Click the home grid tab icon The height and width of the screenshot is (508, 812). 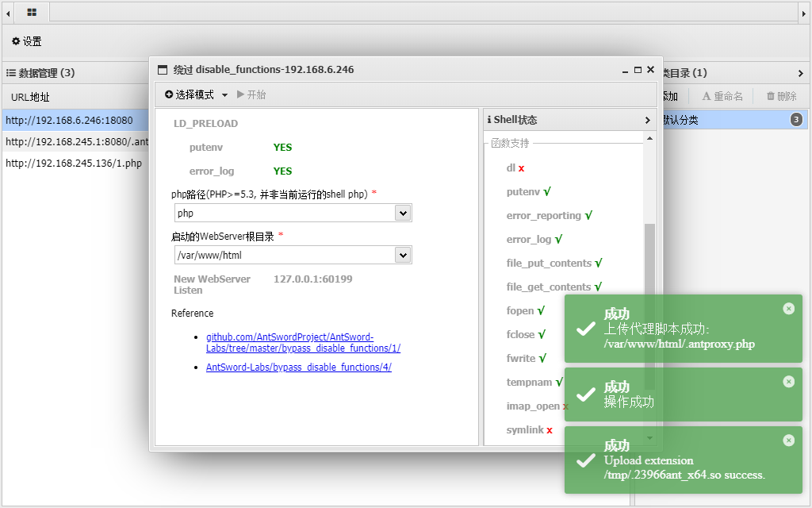point(32,12)
